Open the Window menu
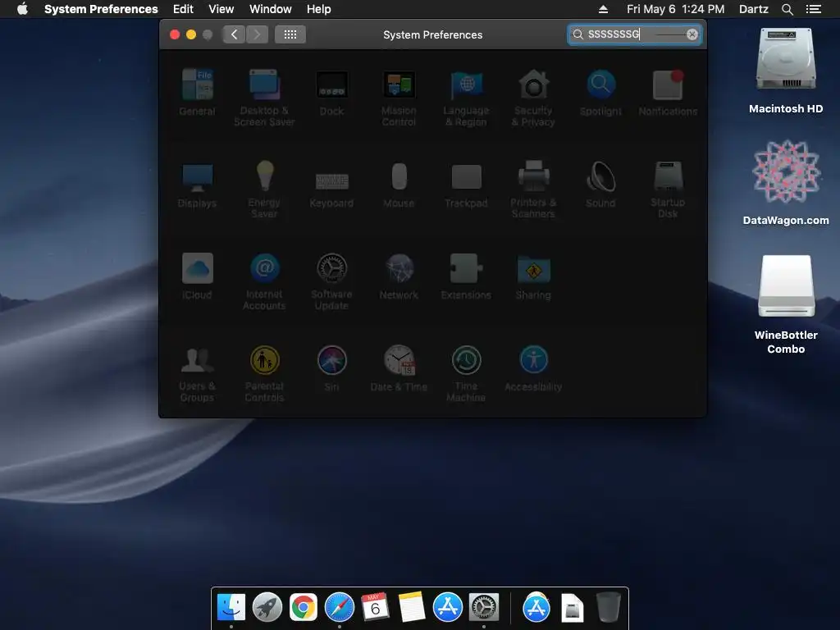 coord(271,9)
